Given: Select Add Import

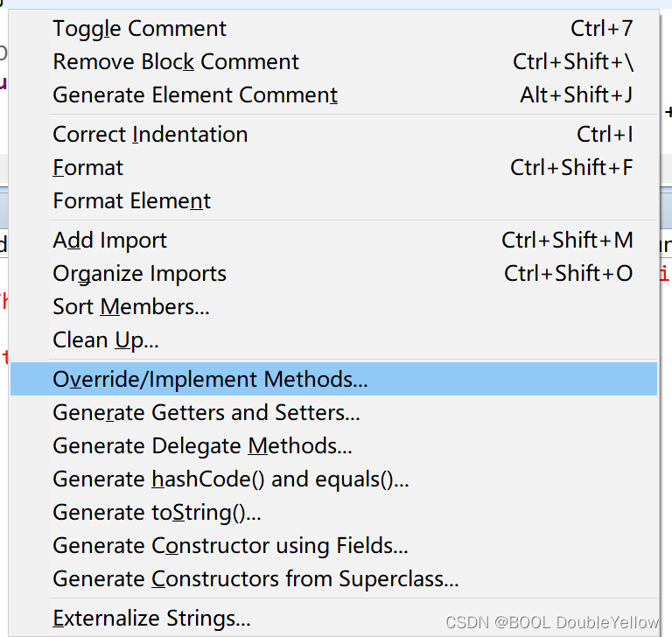Looking at the screenshot, I should 110,241.
